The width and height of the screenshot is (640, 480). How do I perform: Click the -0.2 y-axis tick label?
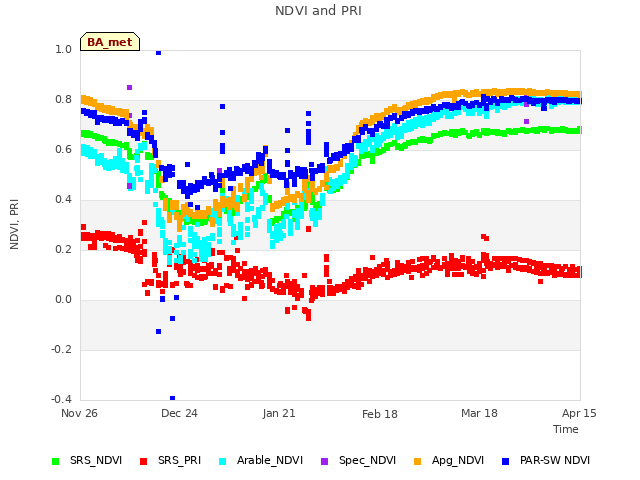coord(61,349)
